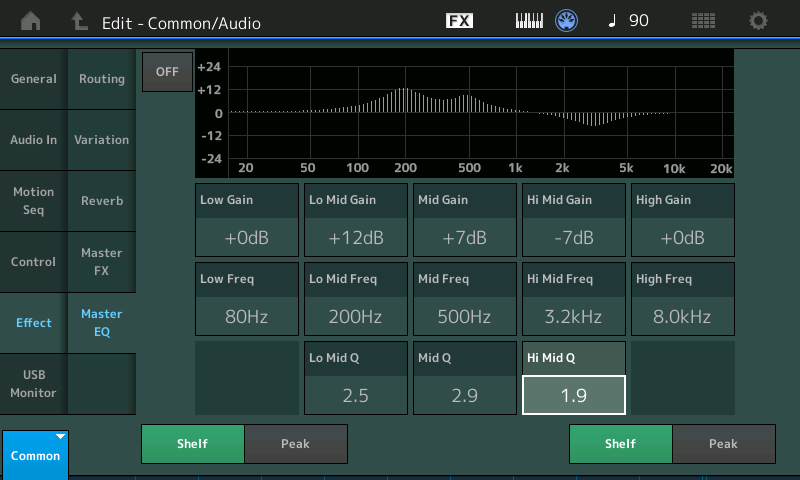
Task: Click the EQ frequency response graph
Action: coord(465,113)
